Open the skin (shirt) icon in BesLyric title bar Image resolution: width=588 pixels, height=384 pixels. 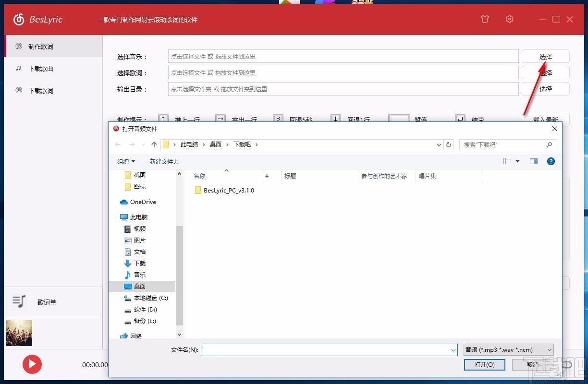[485, 19]
